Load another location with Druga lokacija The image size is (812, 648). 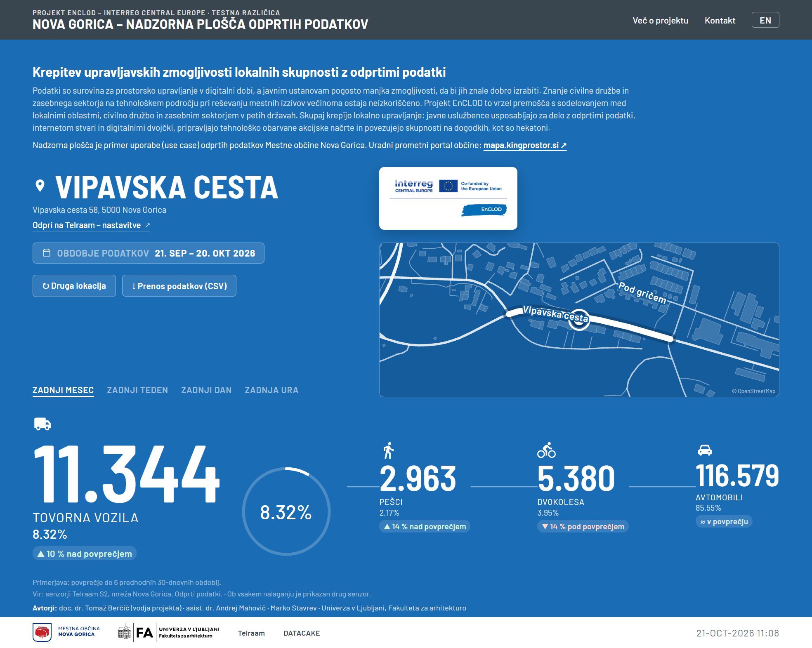74,286
